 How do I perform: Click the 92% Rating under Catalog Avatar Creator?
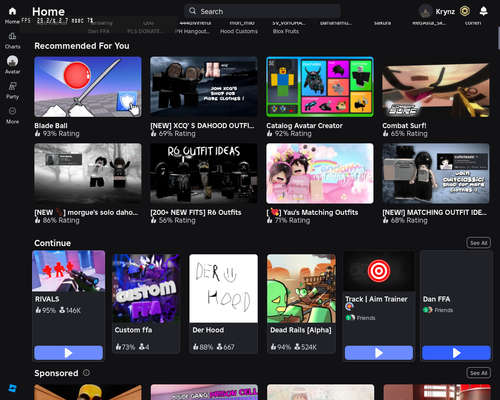click(289, 134)
